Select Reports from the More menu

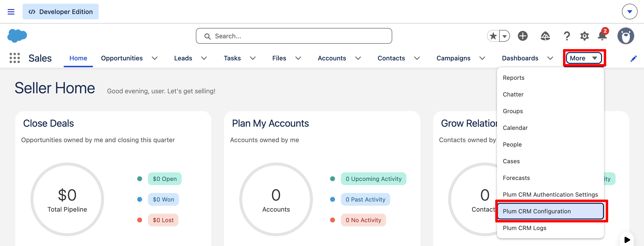click(x=550, y=78)
